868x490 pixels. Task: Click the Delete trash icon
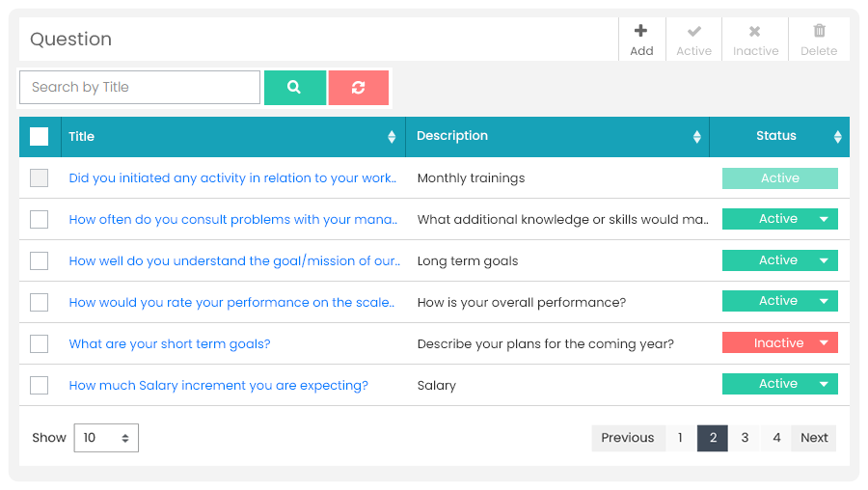pos(819,31)
